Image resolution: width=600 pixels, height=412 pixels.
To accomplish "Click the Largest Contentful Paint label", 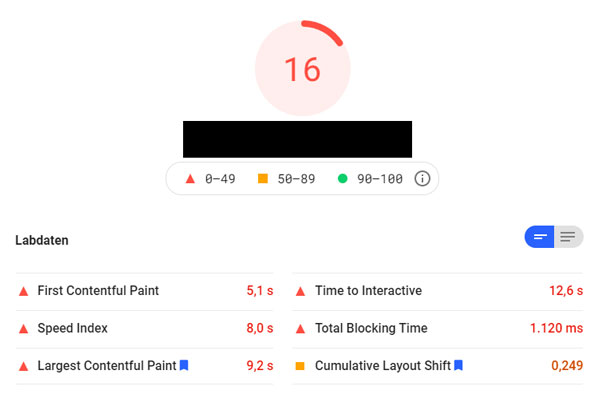I will point(106,366).
